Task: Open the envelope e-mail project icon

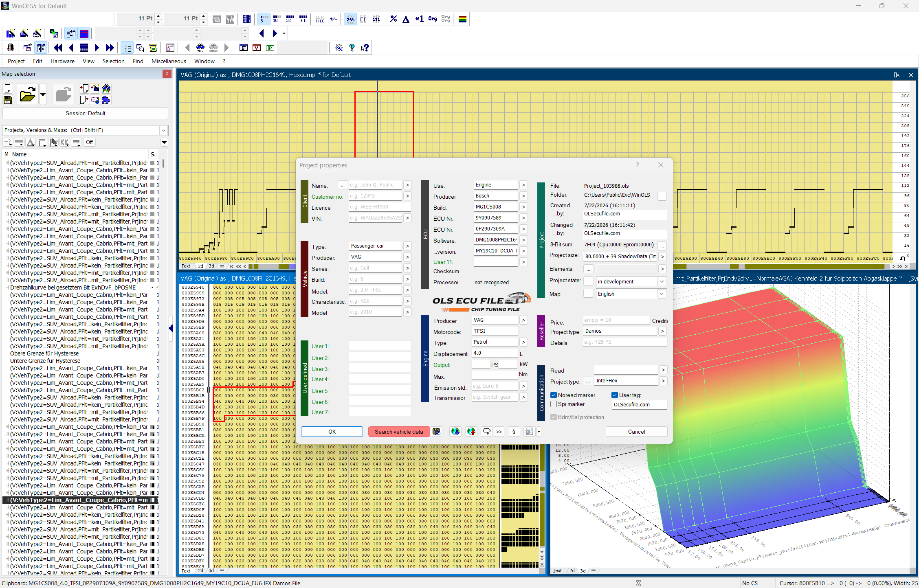Action: 95,100
